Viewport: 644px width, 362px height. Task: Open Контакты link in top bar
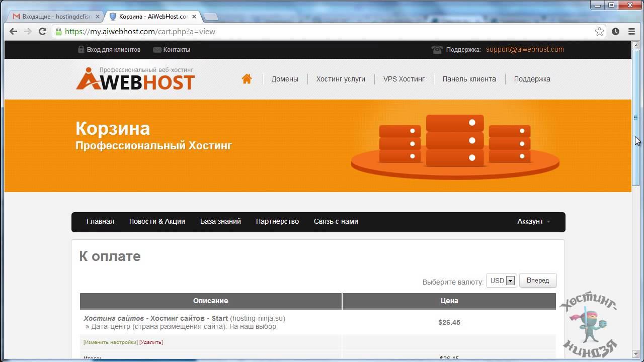(172, 50)
